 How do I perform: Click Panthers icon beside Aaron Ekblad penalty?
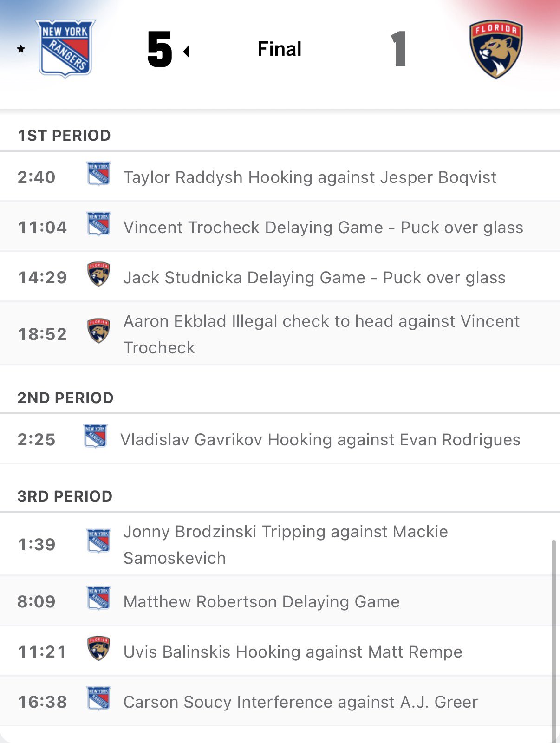98,331
